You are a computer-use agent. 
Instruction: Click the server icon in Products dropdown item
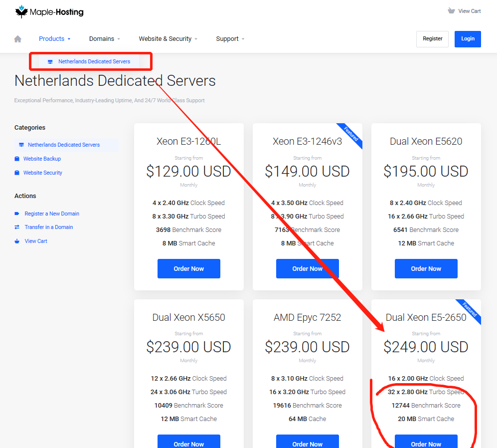click(50, 61)
